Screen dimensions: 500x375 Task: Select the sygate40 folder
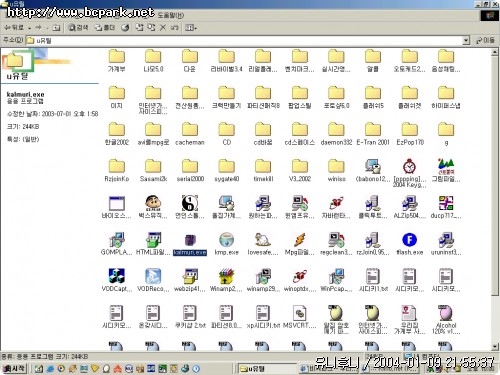[226, 166]
